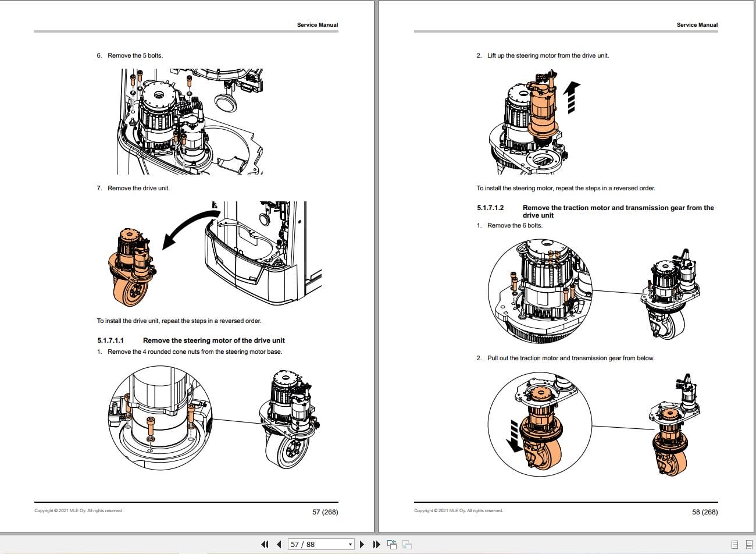
Task: Click the heading 'Remove the traction motor and transmission gear'
Action: [x=618, y=211]
